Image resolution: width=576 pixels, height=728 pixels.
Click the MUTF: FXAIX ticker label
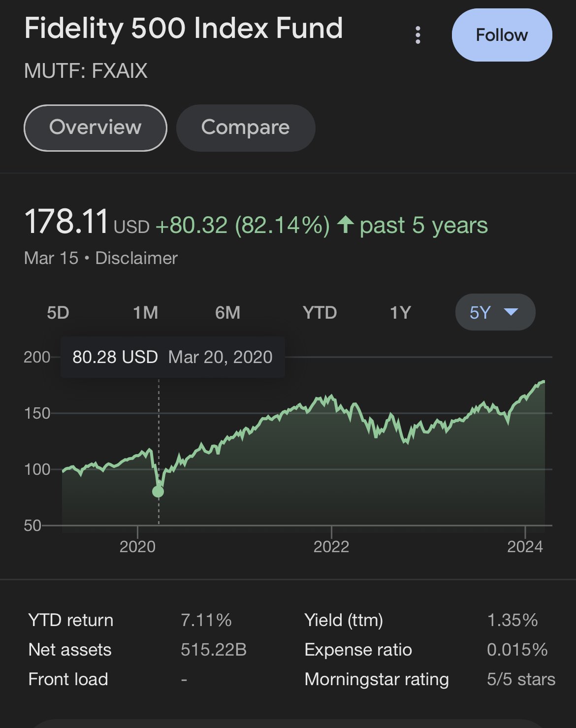[x=86, y=71]
